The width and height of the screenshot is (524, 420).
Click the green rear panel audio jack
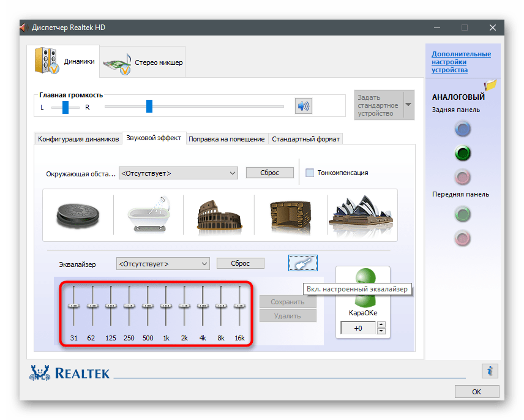[463, 152]
